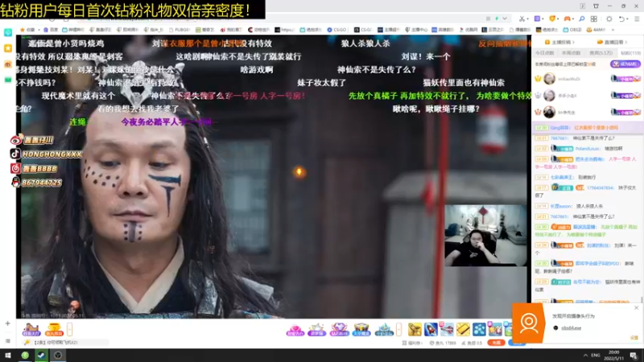Open the 福利 dropdown below the gift bar

pos(412,343)
